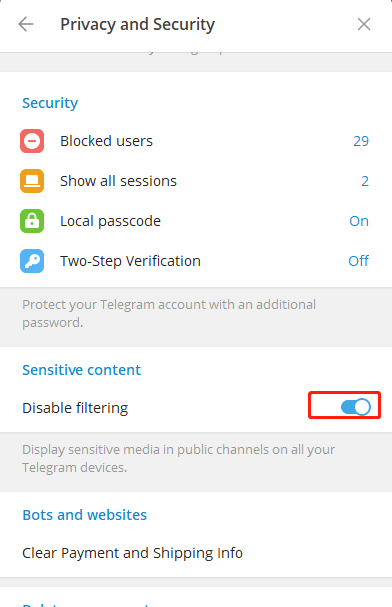Click the blue key verification icon
392x607 pixels.
click(x=32, y=261)
